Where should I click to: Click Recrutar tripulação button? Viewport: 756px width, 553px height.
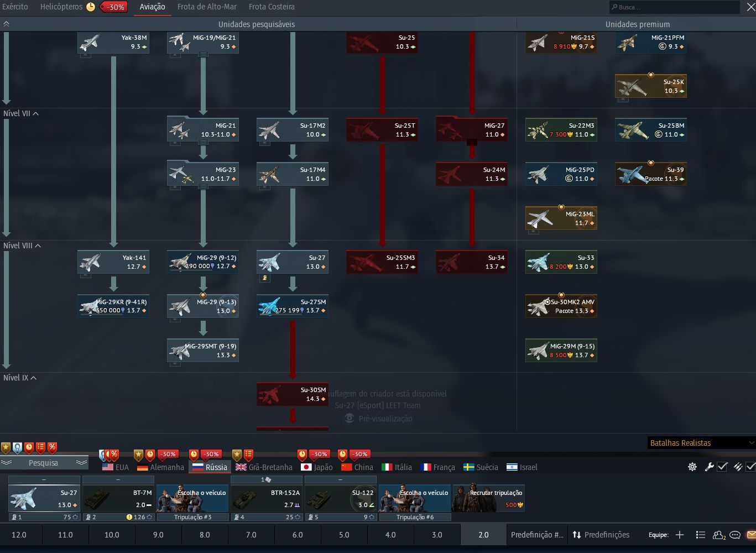488,498
